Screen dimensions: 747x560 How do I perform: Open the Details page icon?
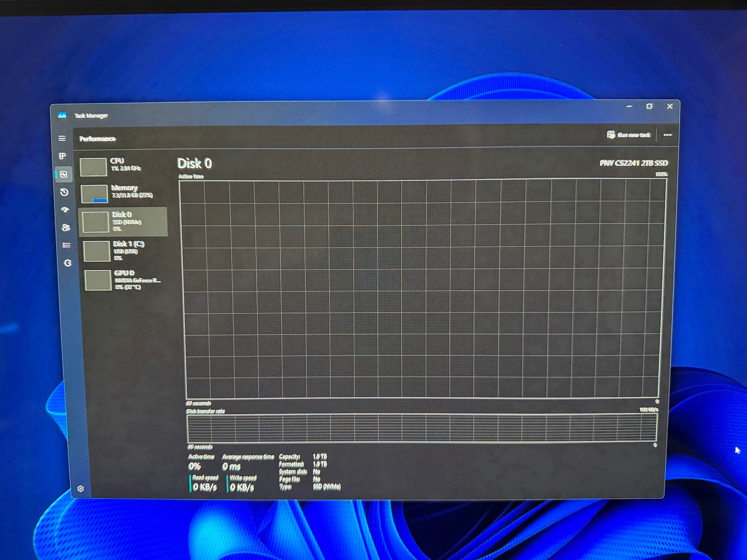tap(67, 245)
